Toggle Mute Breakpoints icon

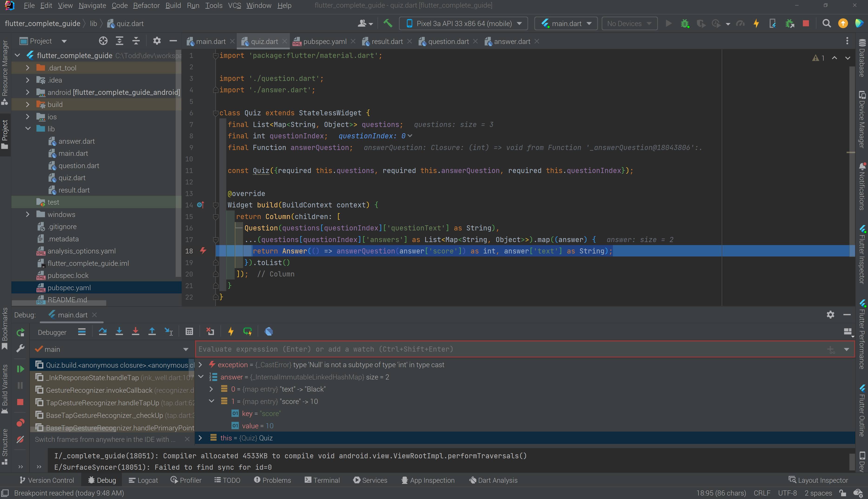tap(20, 439)
